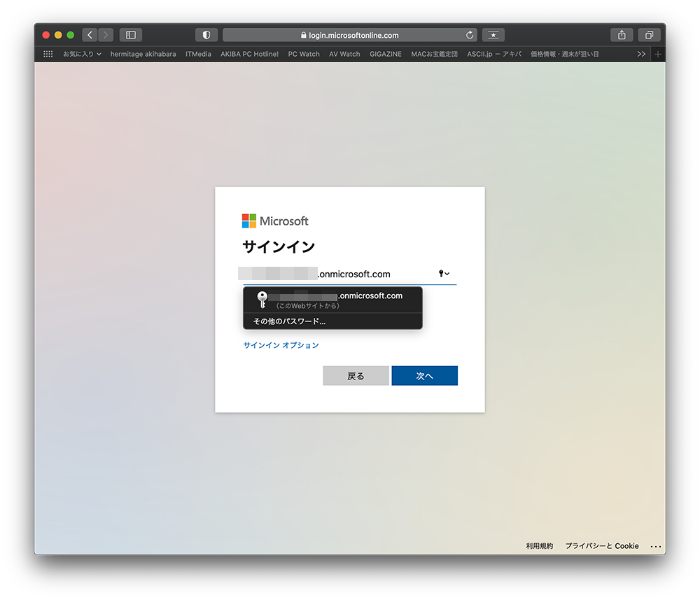Viewport: 700px width, 600px height.
Task: Go back with Safari's back arrow
Action: (x=90, y=35)
